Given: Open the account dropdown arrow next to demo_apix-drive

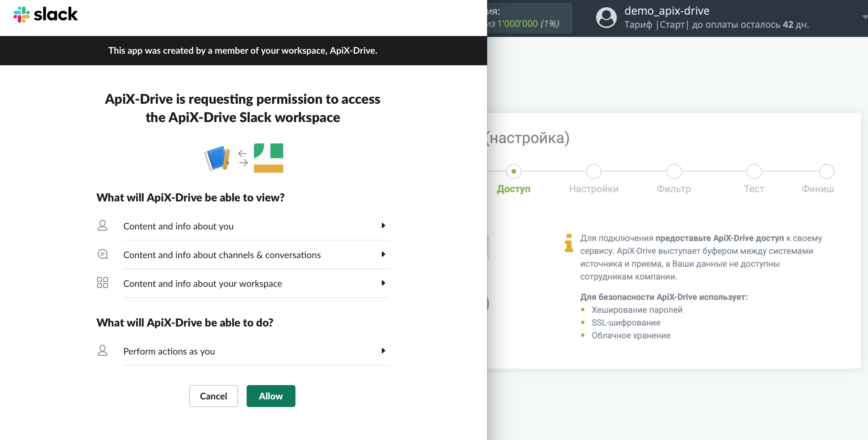Looking at the screenshot, I should (x=864, y=17).
